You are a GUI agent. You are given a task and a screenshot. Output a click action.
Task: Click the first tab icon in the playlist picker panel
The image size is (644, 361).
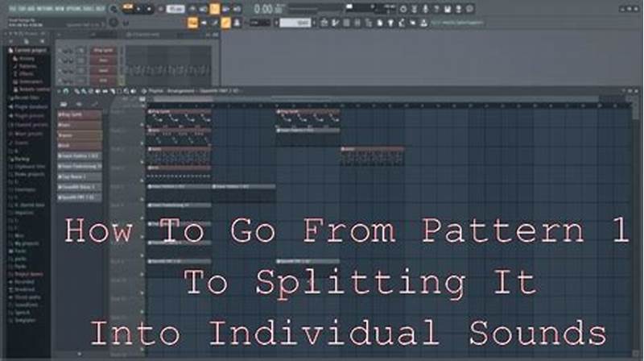(x=64, y=105)
